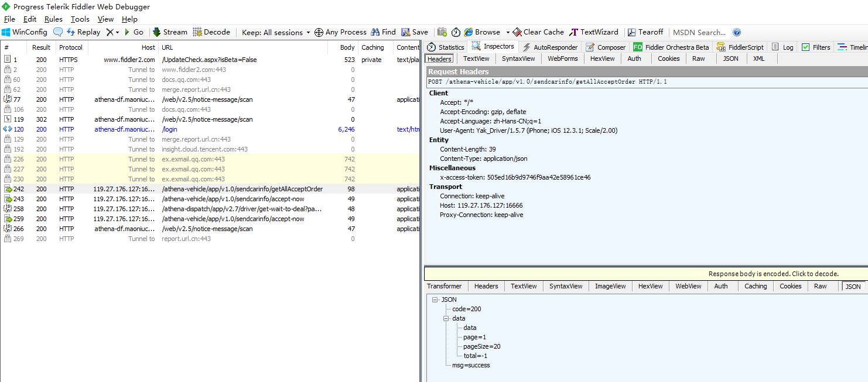
Task: Toggle the Decode toolbar option
Action: point(211,32)
